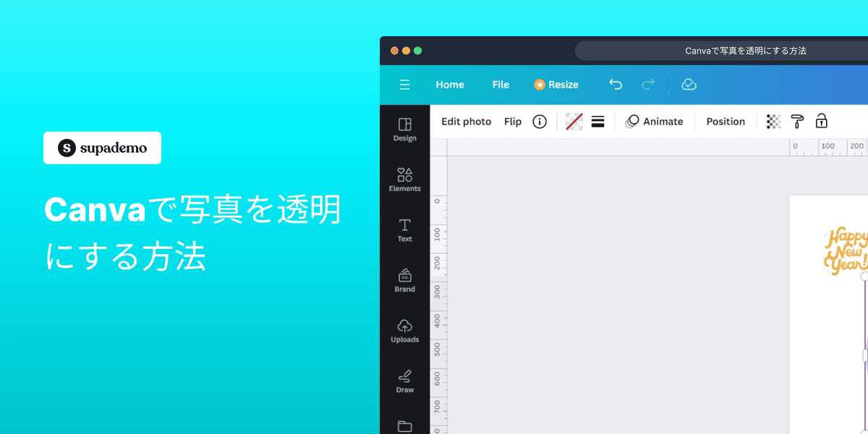Click the Resize button
The image size is (868, 434).
(x=556, y=85)
